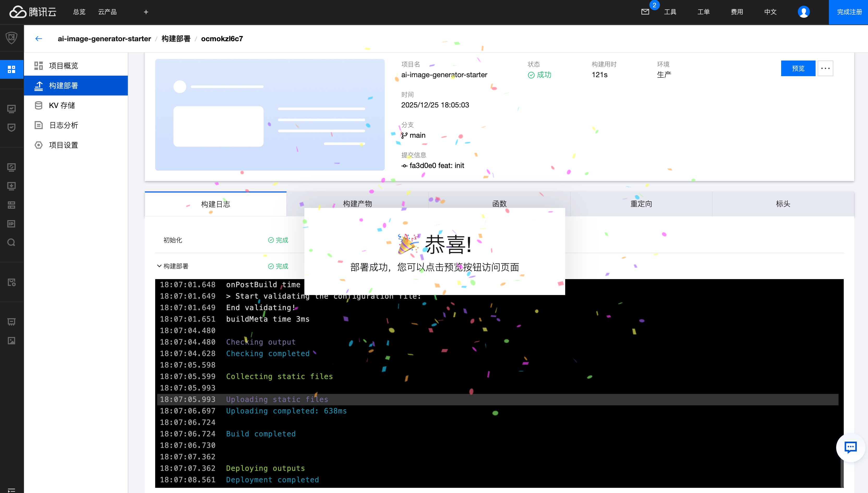Click the search icon in left rail

coord(11,242)
